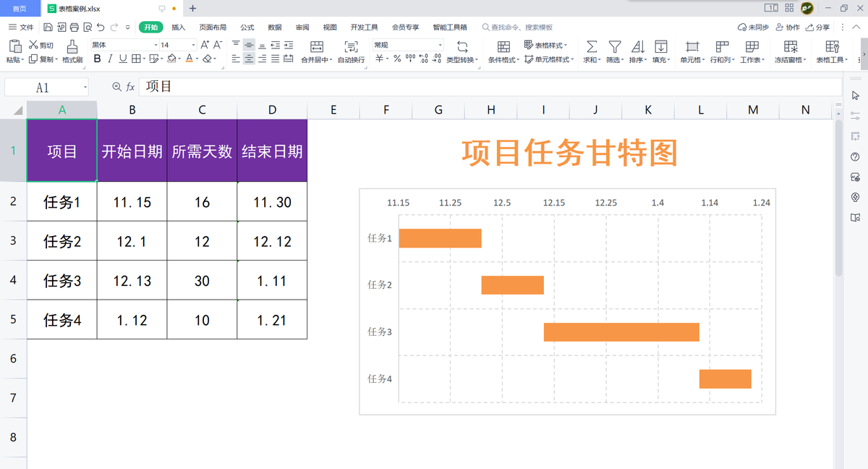
Task: Click the Save icon in quick access toolbar
Action: coord(48,27)
